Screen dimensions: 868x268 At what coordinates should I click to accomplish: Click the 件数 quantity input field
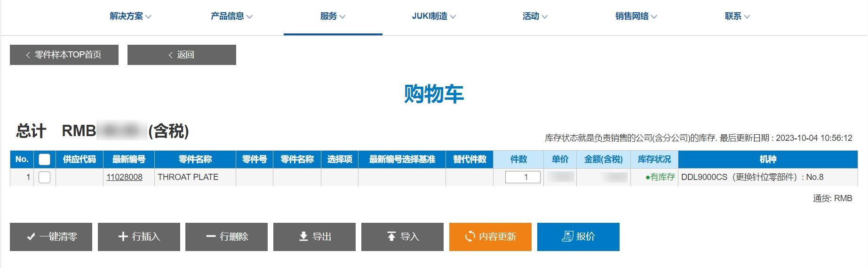522,177
